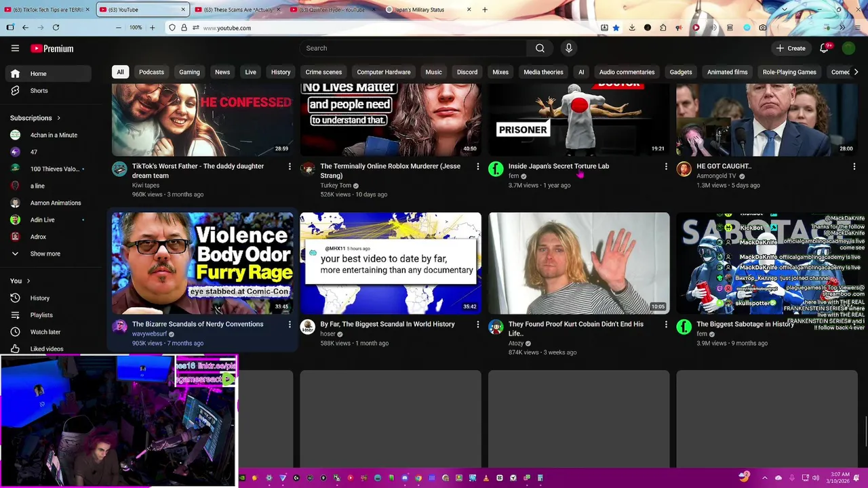Select the Animated films chip
The width and height of the screenshot is (868, 488).
(x=727, y=72)
